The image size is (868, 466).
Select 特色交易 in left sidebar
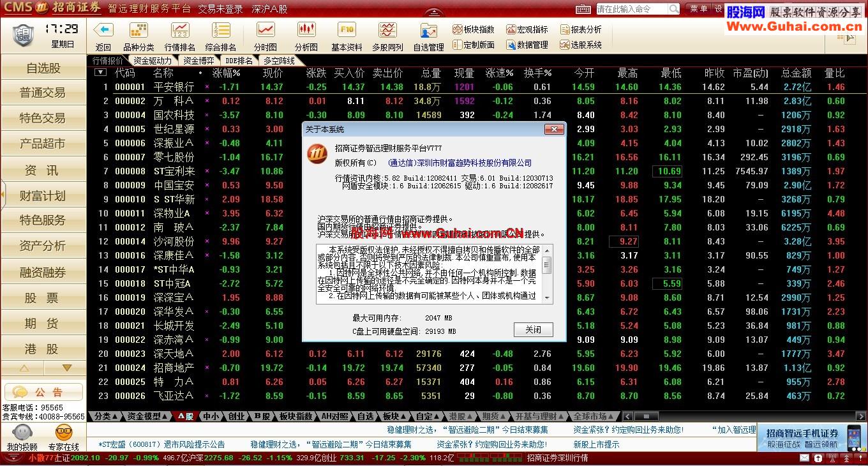(x=43, y=119)
